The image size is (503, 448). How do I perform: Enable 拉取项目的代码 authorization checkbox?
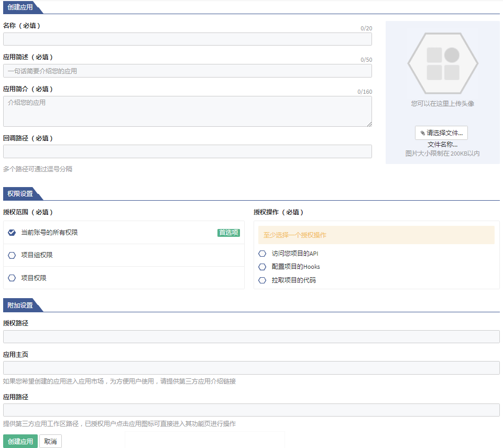[x=263, y=280]
